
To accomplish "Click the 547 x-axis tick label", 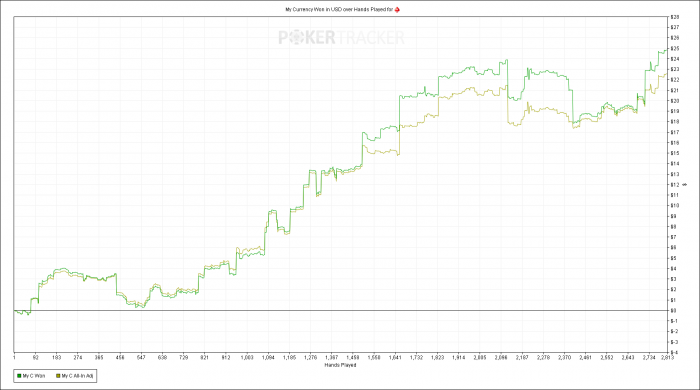I will (x=141, y=357).
